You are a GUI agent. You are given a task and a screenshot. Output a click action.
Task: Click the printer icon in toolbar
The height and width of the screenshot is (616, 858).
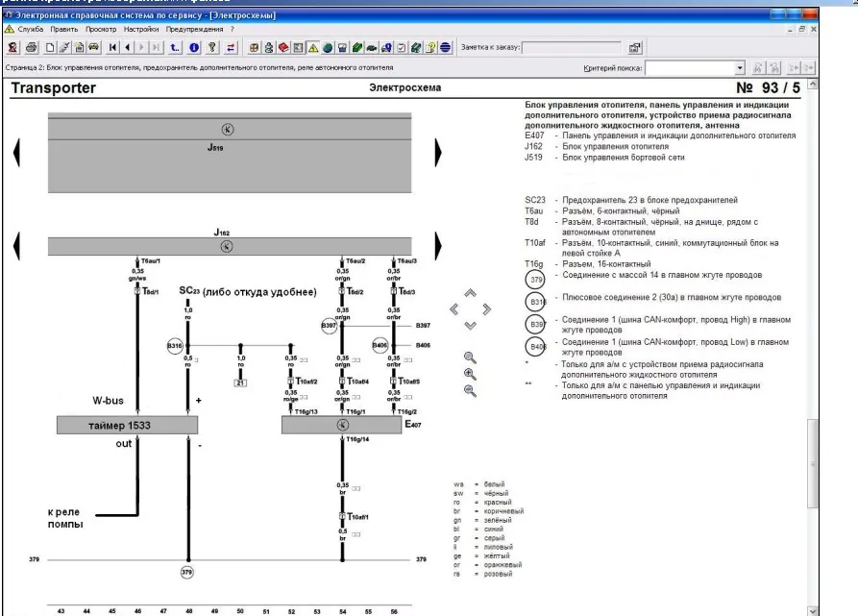(31, 48)
